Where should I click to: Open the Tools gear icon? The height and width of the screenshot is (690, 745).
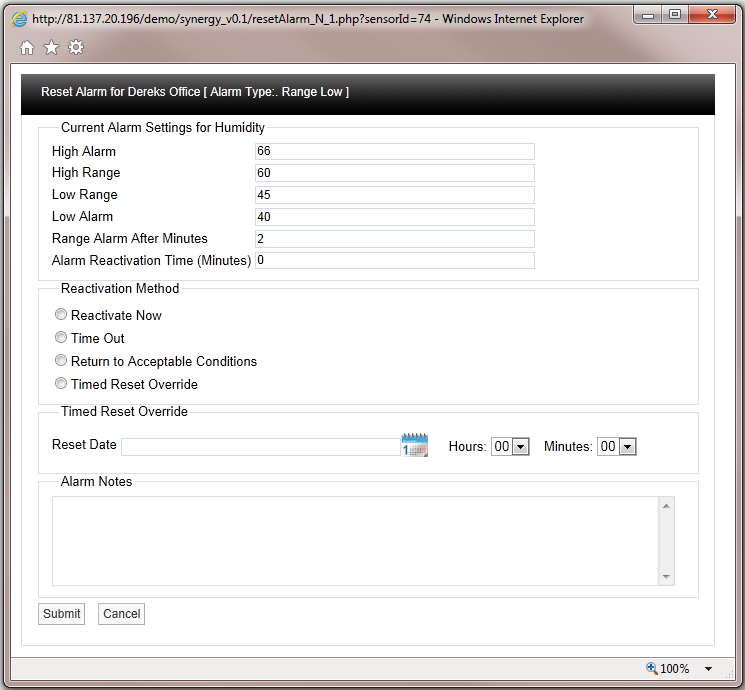pos(75,48)
